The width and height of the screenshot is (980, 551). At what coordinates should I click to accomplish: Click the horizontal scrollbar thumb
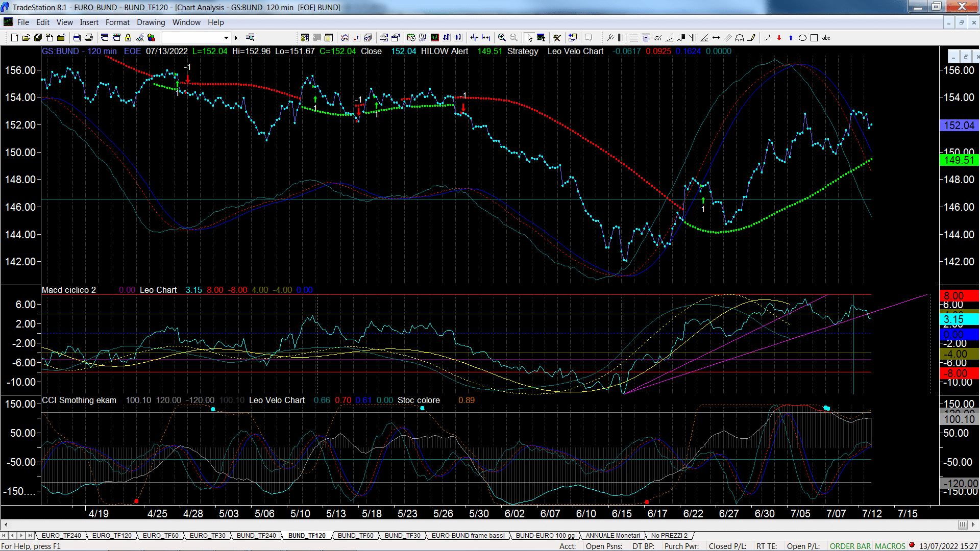pos(963,524)
